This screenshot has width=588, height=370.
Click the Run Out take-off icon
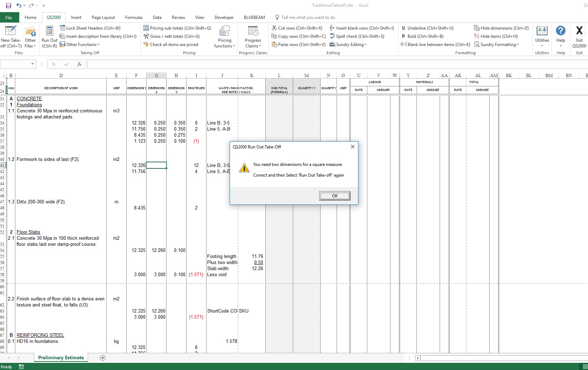(x=49, y=31)
